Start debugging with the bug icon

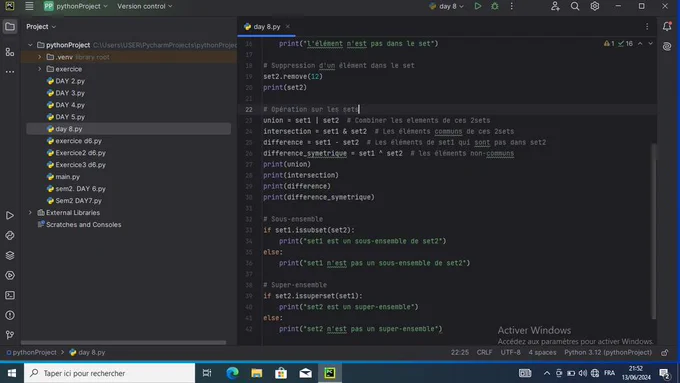coord(494,6)
